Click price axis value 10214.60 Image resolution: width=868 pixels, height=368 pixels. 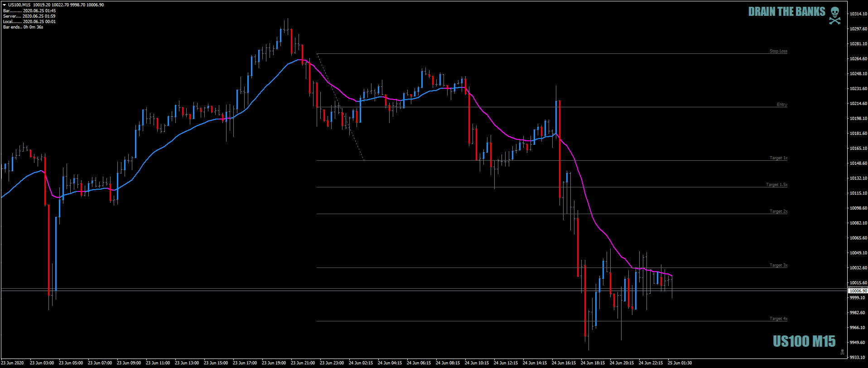pos(858,104)
